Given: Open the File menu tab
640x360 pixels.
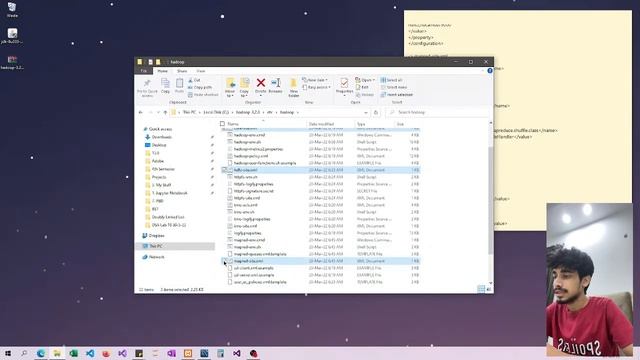Looking at the screenshot, I should coord(144,71).
